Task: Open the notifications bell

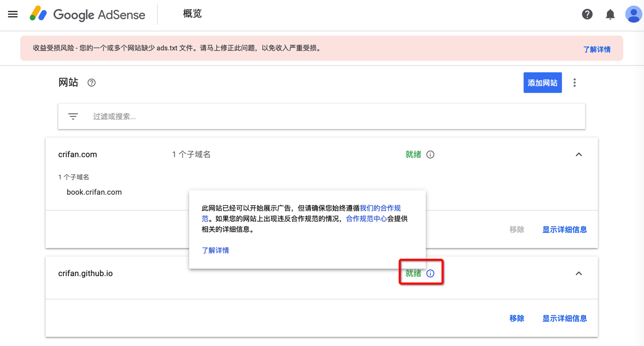Action: coord(610,14)
